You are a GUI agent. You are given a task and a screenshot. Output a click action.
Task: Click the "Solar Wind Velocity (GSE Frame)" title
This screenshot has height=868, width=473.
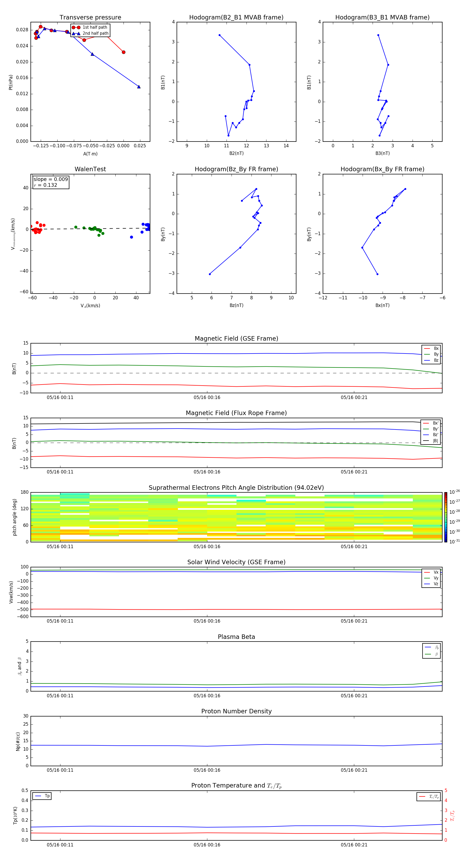tap(236, 562)
